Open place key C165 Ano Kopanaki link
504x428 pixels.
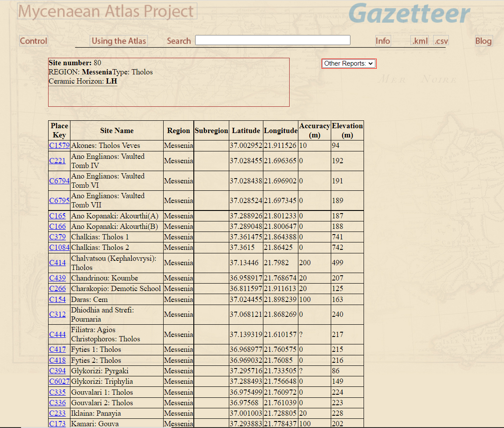(x=57, y=216)
